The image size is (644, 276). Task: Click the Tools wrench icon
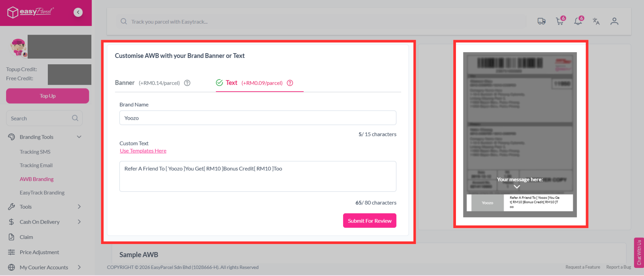(11, 207)
